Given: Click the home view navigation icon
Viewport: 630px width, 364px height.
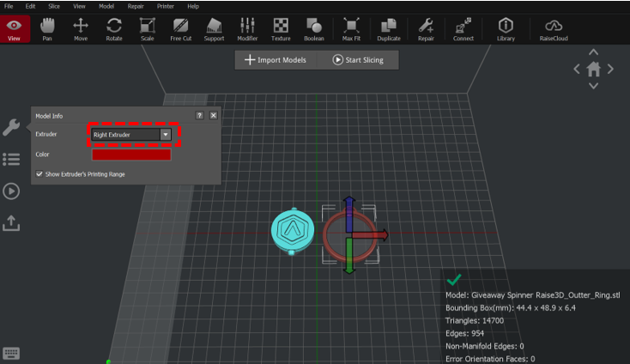Looking at the screenshot, I should pos(593,70).
